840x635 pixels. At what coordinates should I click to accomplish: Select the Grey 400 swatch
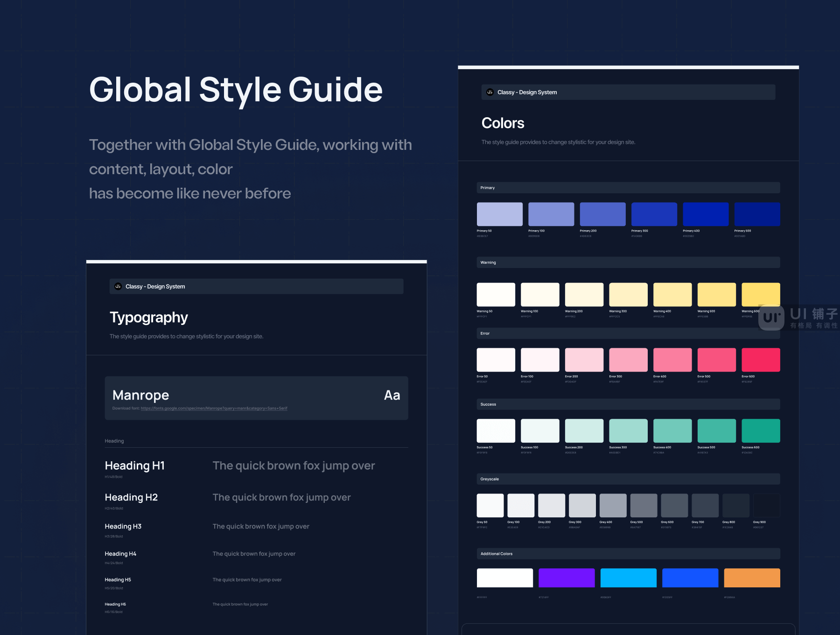(x=613, y=506)
